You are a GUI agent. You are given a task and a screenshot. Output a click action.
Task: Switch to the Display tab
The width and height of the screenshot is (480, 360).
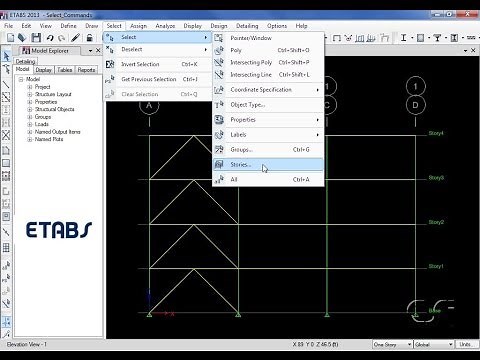(44, 70)
